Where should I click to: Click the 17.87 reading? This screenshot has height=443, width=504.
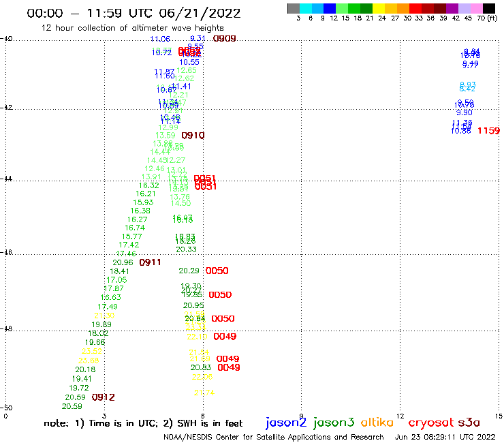(x=114, y=288)
